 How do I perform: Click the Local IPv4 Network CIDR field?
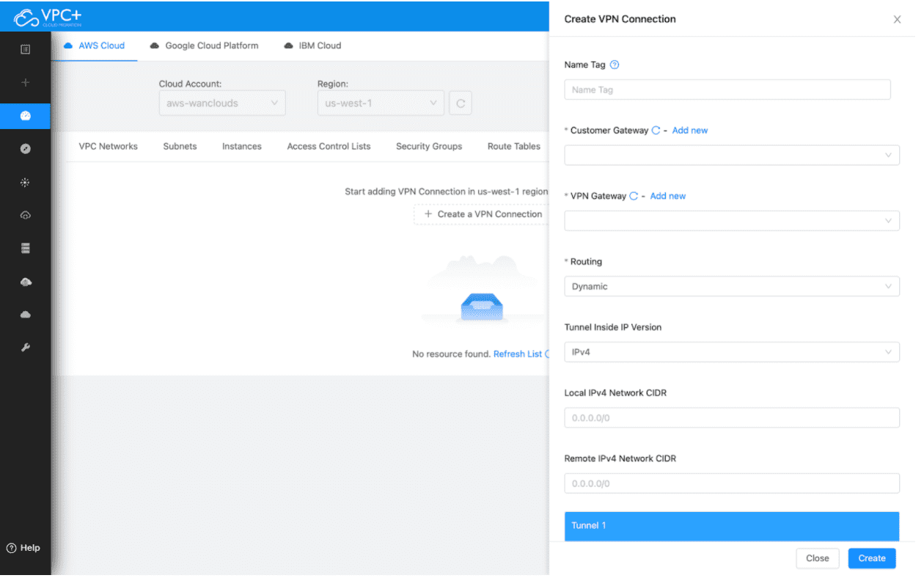tap(732, 418)
